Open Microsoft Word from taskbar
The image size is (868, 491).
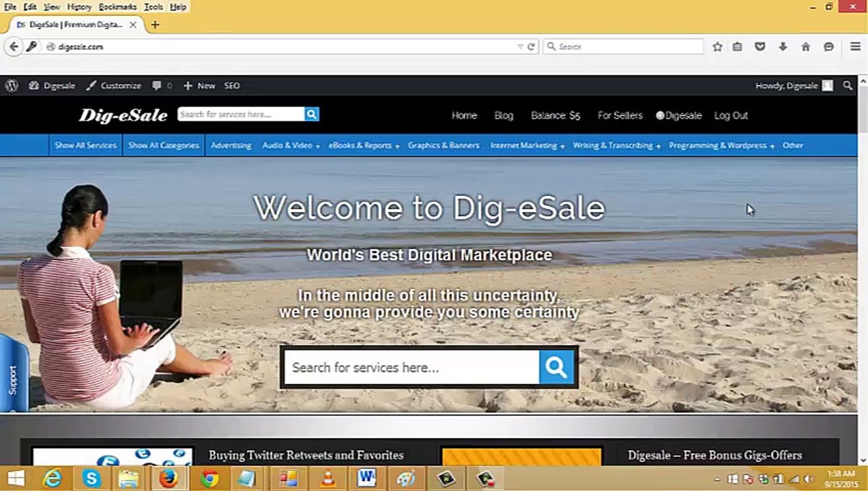tap(366, 478)
